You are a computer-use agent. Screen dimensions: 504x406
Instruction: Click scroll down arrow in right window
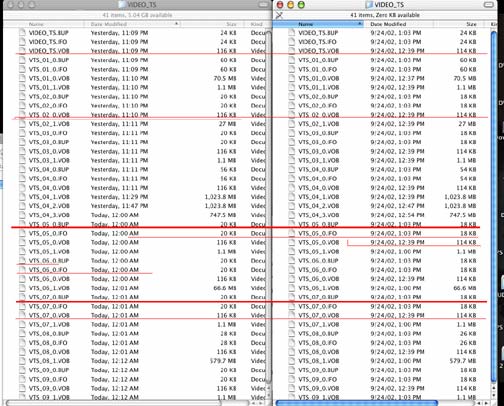[x=494, y=395]
